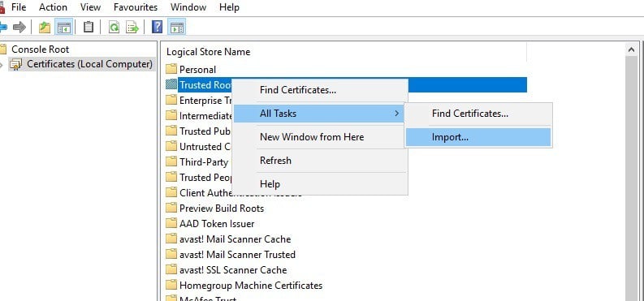Screen dimensions: 644x301
Task: Click the Console Root folder icon
Action: click(x=3, y=49)
